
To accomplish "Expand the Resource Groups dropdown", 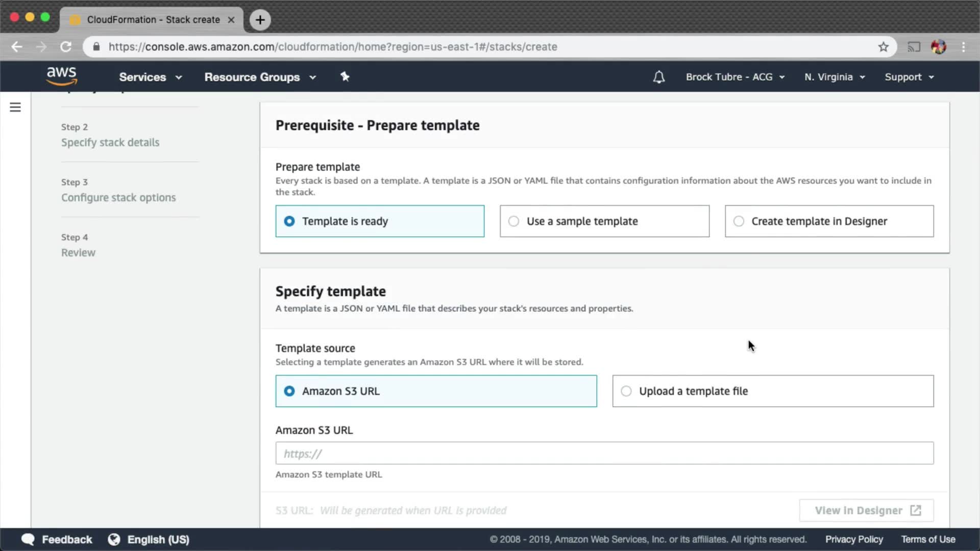I will 260,77.
